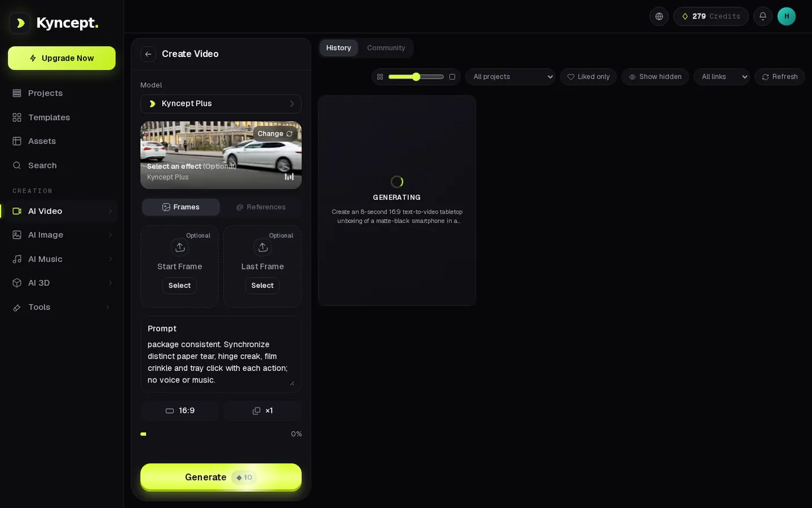
Task: Open the Kyncept Plus model selector
Action: [221, 104]
